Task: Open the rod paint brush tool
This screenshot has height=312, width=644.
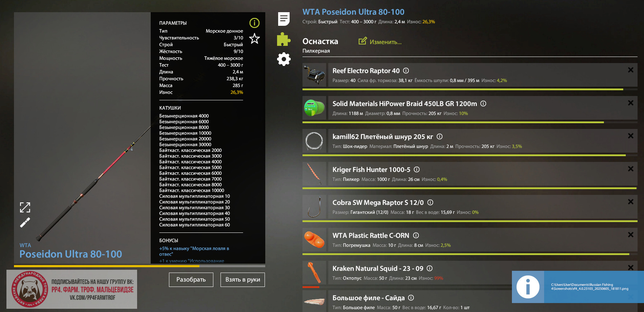Action: pyautogui.click(x=25, y=222)
